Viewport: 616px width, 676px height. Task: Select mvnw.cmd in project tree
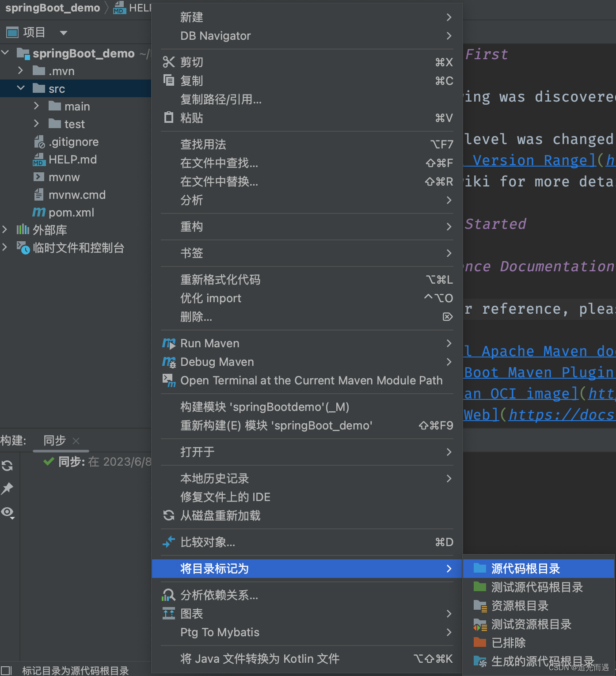[77, 195]
